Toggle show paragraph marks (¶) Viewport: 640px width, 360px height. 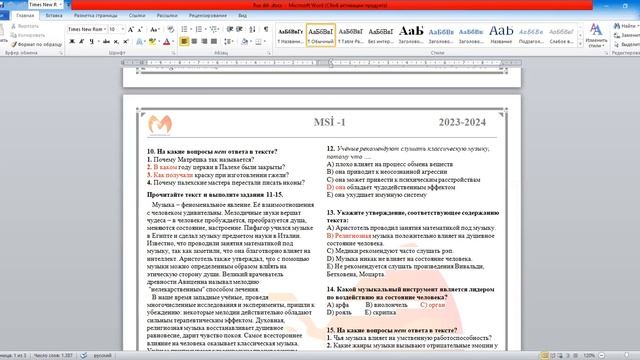(x=266, y=29)
